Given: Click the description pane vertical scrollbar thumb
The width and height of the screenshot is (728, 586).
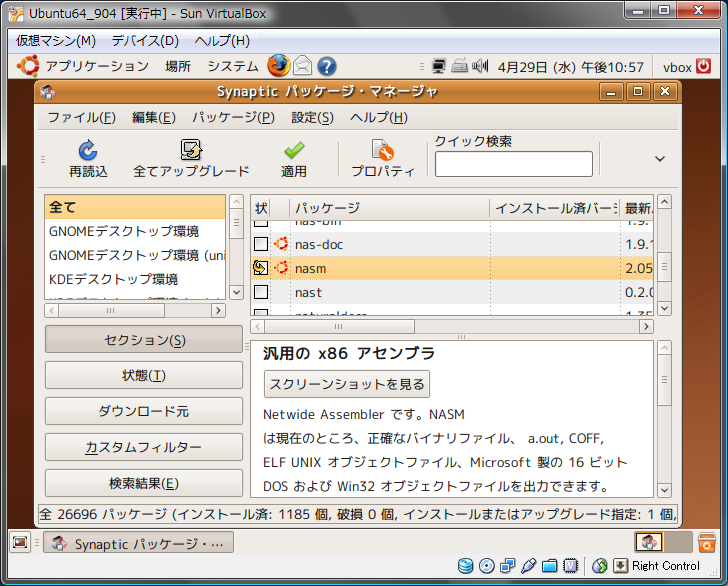Looking at the screenshot, I should point(664,380).
